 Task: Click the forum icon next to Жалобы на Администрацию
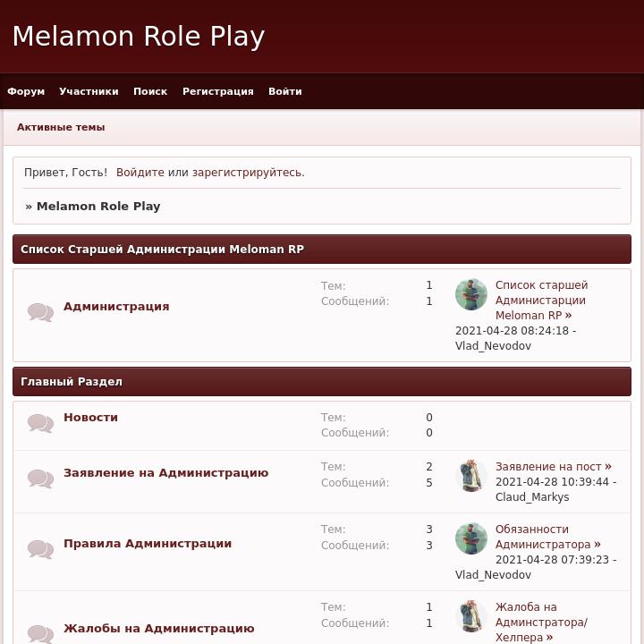(40, 634)
